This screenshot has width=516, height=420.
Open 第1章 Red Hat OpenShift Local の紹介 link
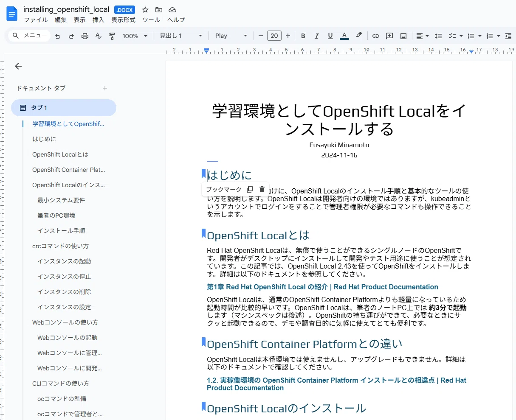(x=322, y=287)
